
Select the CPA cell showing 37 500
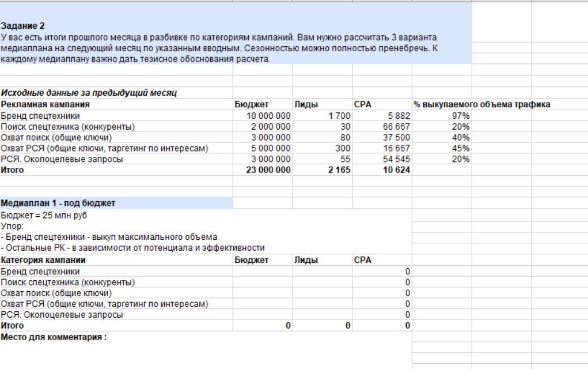(382, 138)
